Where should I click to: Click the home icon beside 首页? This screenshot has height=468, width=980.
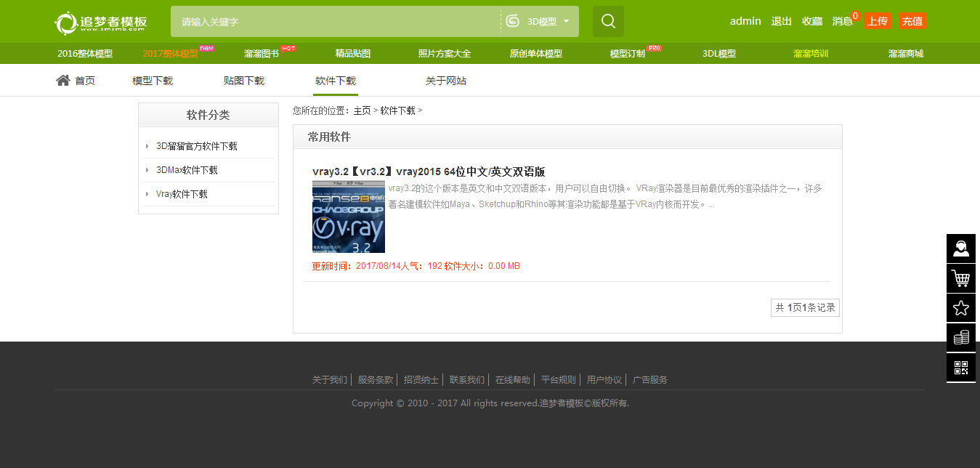(x=63, y=81)
